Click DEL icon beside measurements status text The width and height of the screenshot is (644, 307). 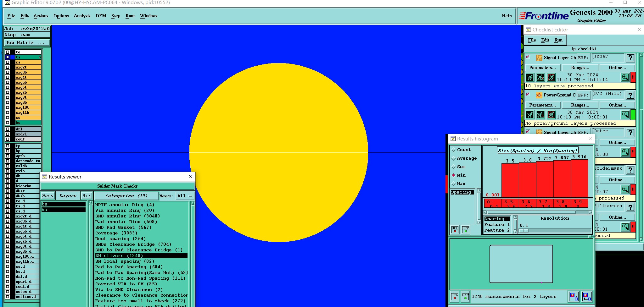455,296
